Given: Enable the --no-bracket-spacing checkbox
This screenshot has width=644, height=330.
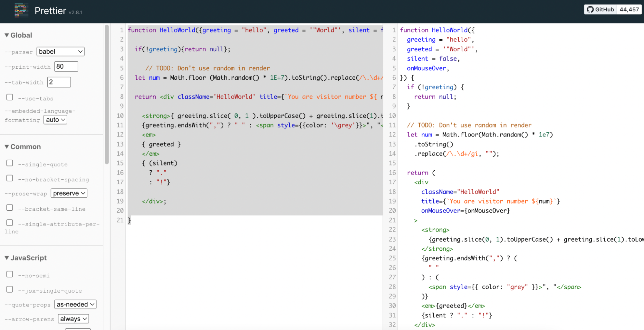Looking at the screenshot, I should tap(10, 178).
